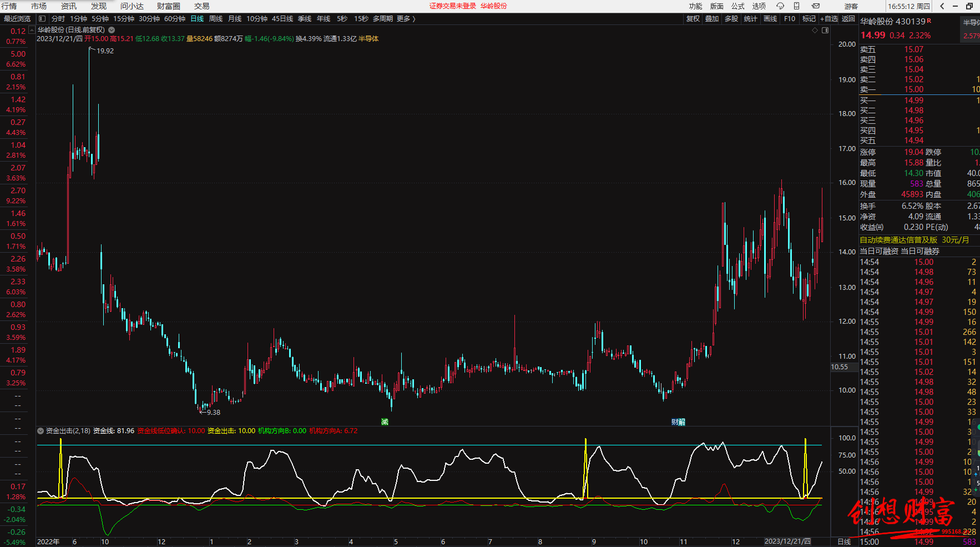Select the 15分钟 period
Screen dimensions: 980x547
point(124,19)
